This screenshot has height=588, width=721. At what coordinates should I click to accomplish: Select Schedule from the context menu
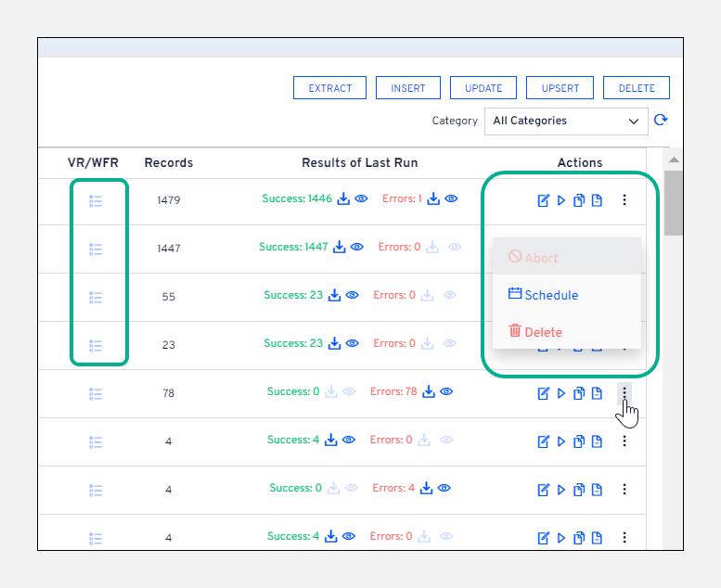544,295
